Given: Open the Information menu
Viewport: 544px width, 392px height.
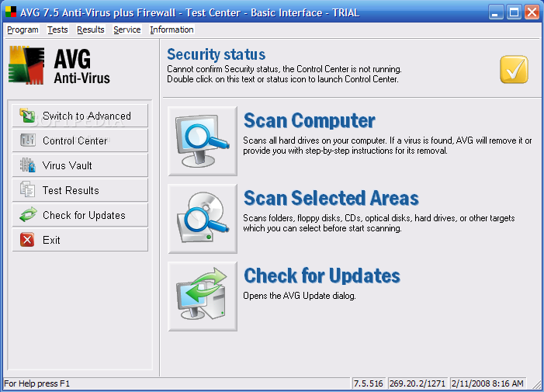Looking at the screenshot, I should tap(172, 29).
